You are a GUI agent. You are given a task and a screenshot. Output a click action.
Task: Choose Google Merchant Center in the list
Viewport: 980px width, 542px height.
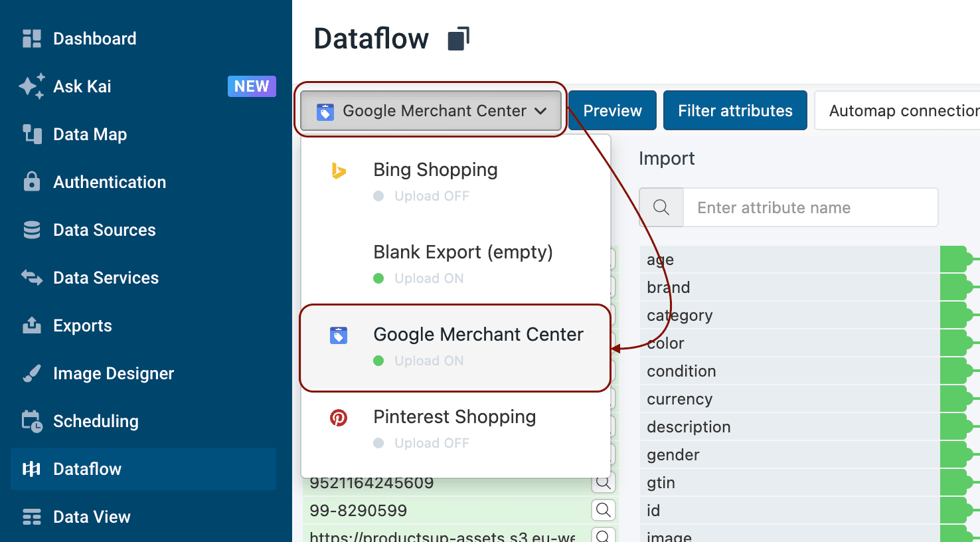coord(455,347)
